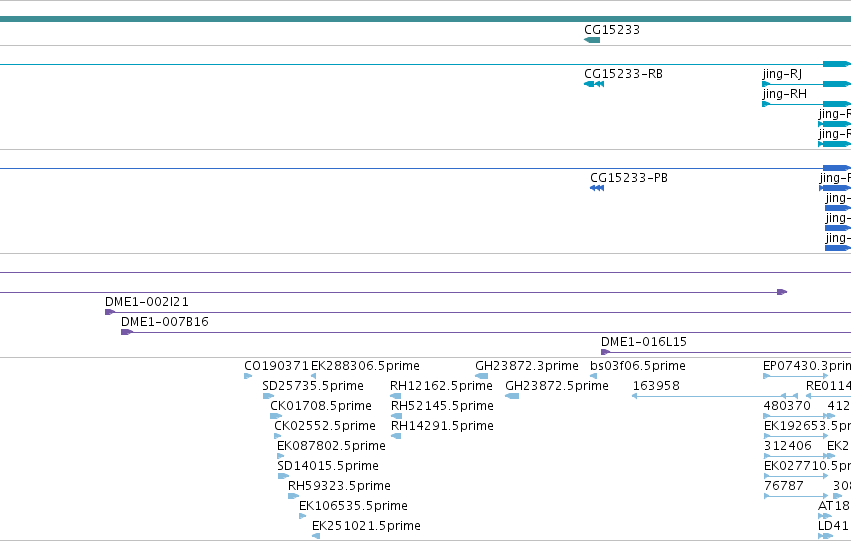Select the SD14015.5prime EST label
The height and width of the screenshot is (541, 851).
(328, 466)
